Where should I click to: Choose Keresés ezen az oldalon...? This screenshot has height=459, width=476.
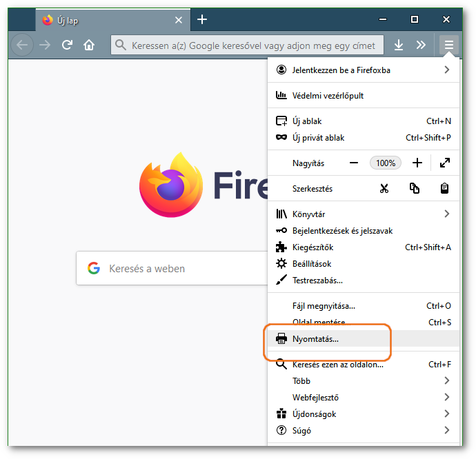click(x=364, y=365)
